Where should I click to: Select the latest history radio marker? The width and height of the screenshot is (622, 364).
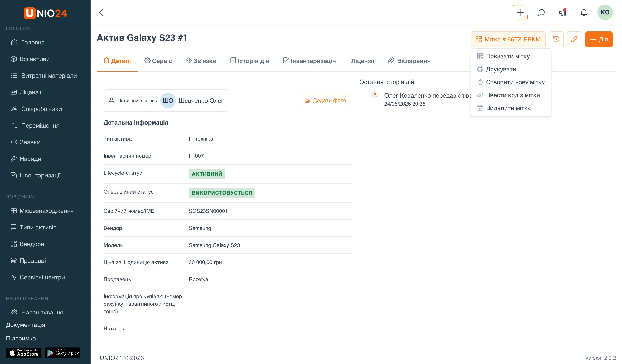click(x=375, y=94)
